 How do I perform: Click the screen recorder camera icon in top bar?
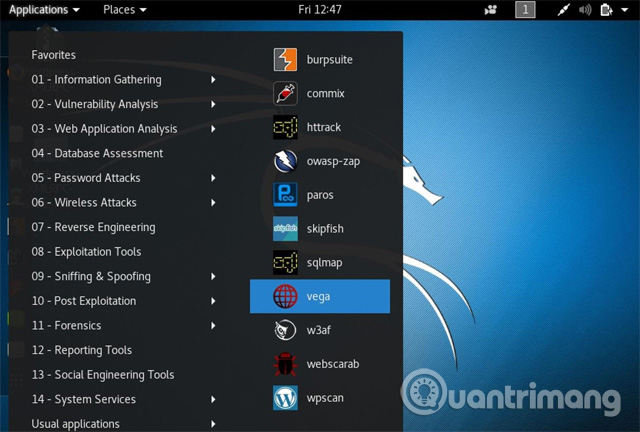tap(491, 10)
